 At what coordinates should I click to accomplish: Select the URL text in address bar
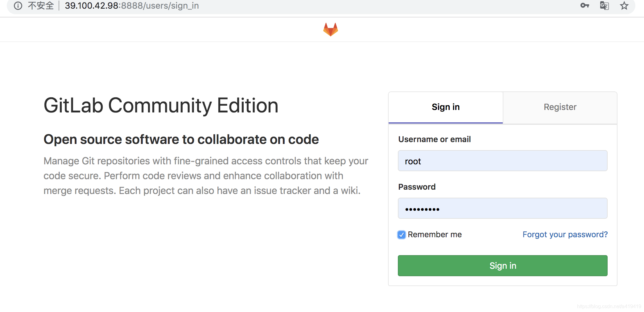(132, 6)
